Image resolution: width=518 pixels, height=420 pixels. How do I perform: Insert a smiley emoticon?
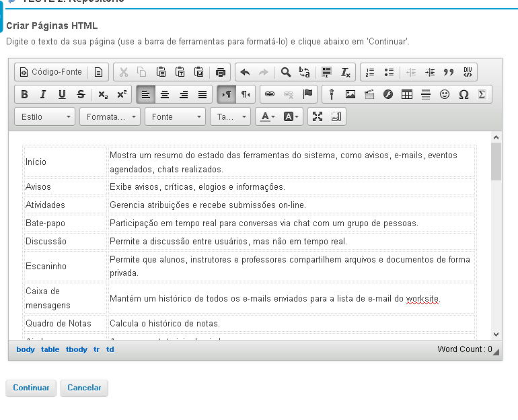pyautogui.click(x=445, y=94)
